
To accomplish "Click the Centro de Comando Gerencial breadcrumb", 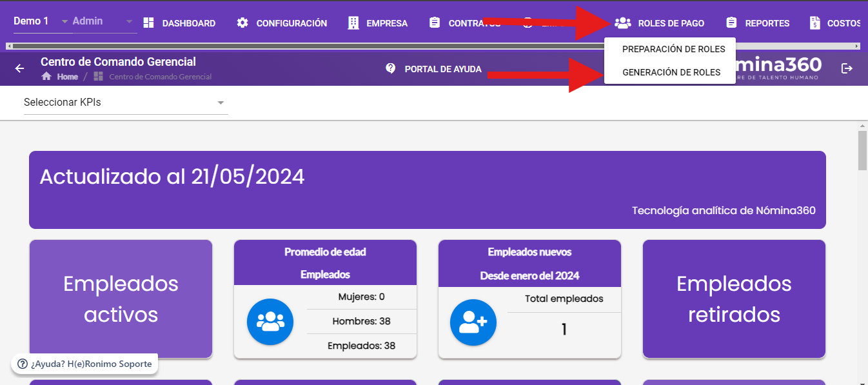I will point(161,77).
